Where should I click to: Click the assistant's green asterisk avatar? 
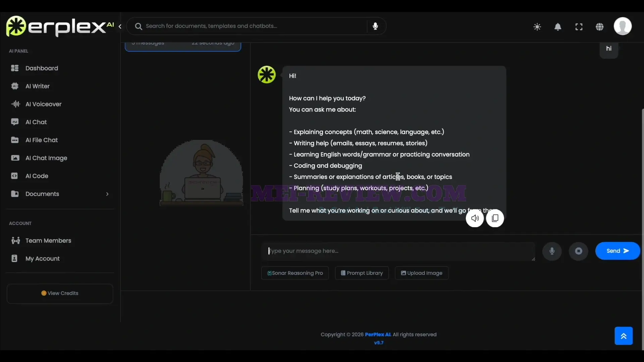pos(266,74)
